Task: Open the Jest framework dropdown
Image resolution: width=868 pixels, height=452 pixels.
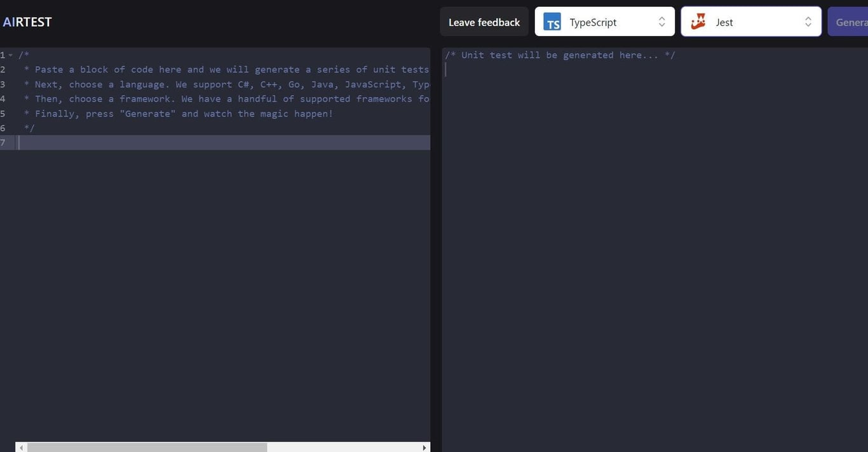Action: pos(751,22)
